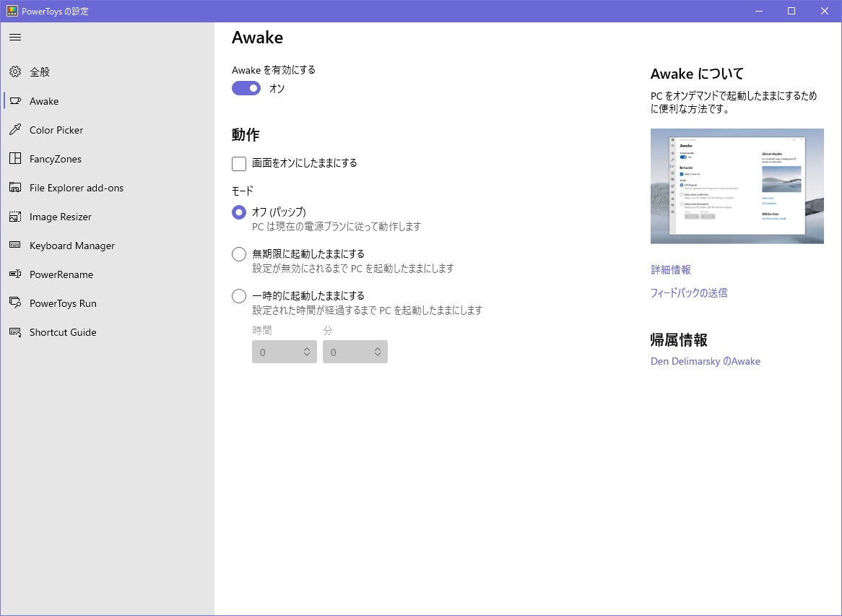Minimize the PowerToys settings window
Screen dimensions: 842x616
(759, 11)
